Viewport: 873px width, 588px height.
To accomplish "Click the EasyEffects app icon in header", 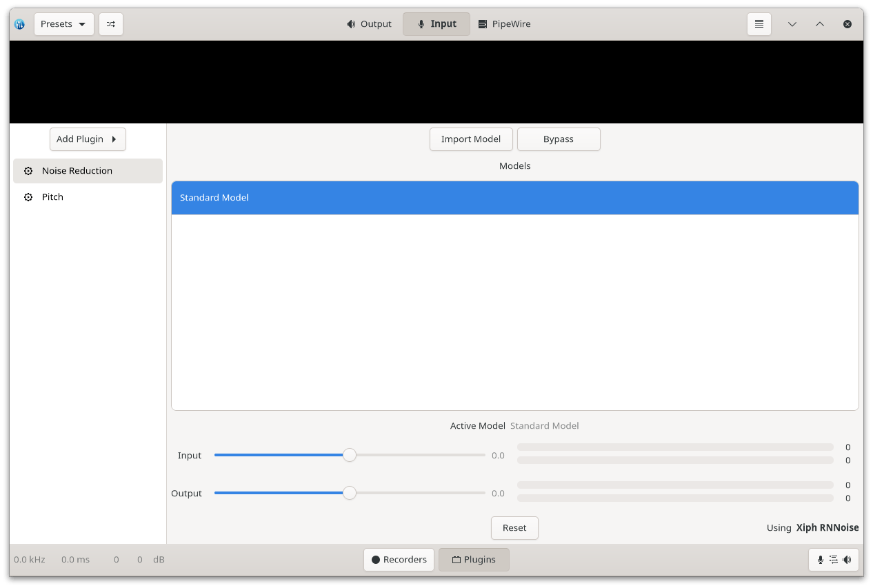I will pos(20,24).
